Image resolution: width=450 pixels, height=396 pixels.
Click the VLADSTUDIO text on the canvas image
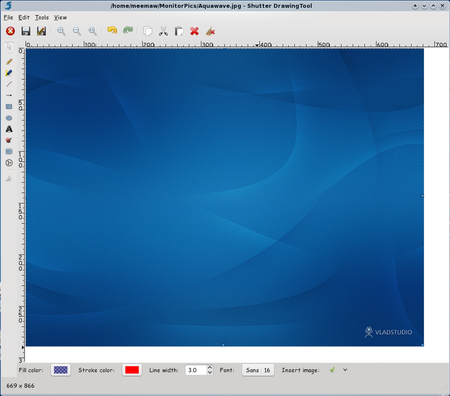(393, 332)
